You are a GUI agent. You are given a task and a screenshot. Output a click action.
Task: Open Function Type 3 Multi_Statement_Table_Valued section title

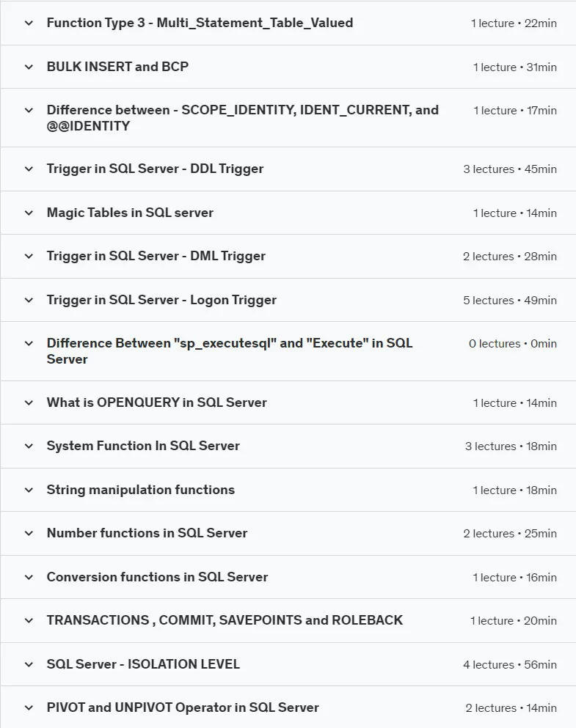pyautogui.click(x=200, y=23)
